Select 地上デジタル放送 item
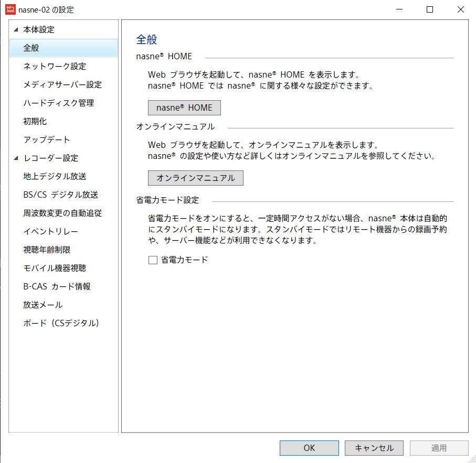476x463 pixels. click(55, 176)
